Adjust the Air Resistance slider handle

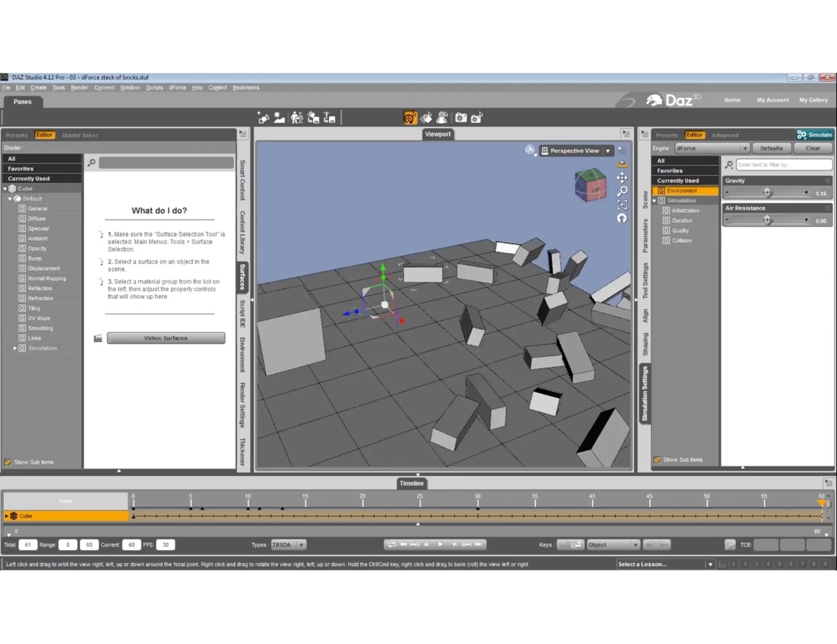click(x=767, y=220)
